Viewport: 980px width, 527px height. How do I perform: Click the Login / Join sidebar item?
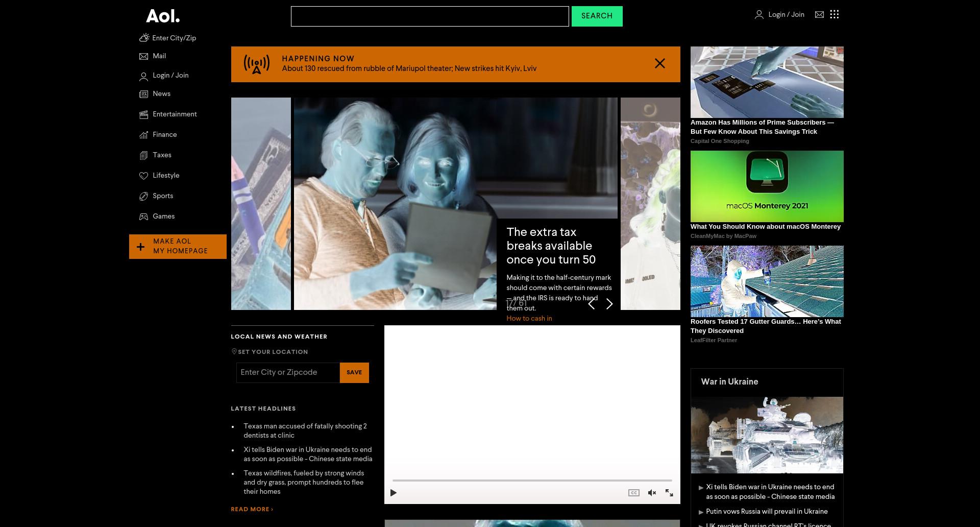coord(164,76)
